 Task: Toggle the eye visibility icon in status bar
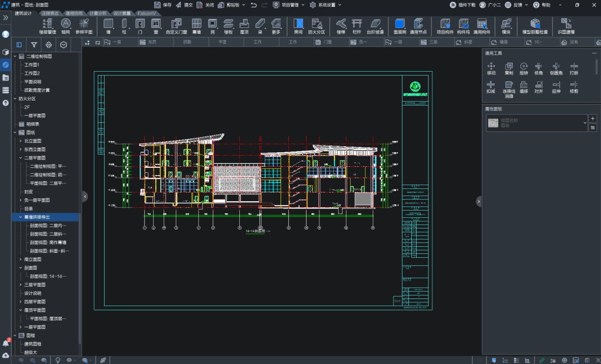[x=69, y=360]
